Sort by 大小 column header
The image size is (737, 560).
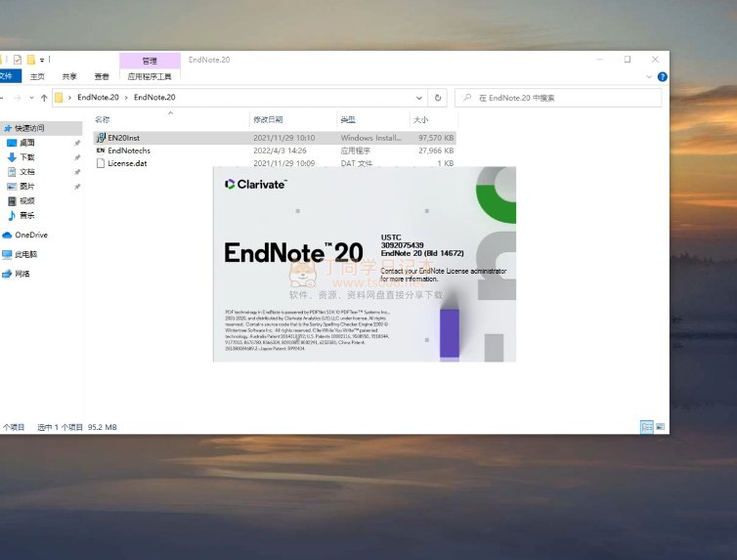[420, 120]
